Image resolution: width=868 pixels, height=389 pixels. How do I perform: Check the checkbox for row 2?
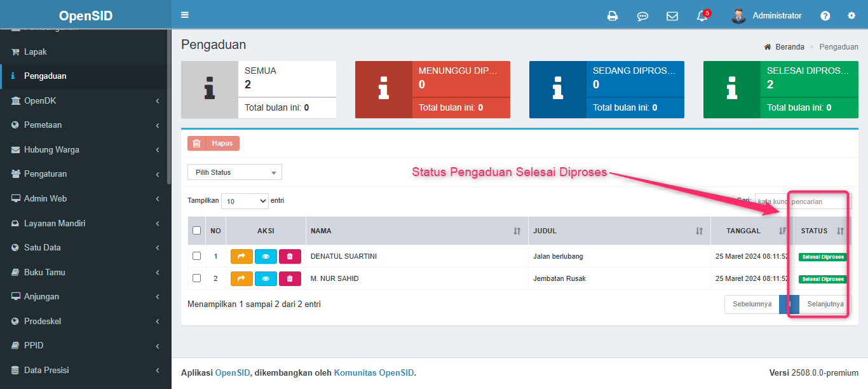[197, 278]
